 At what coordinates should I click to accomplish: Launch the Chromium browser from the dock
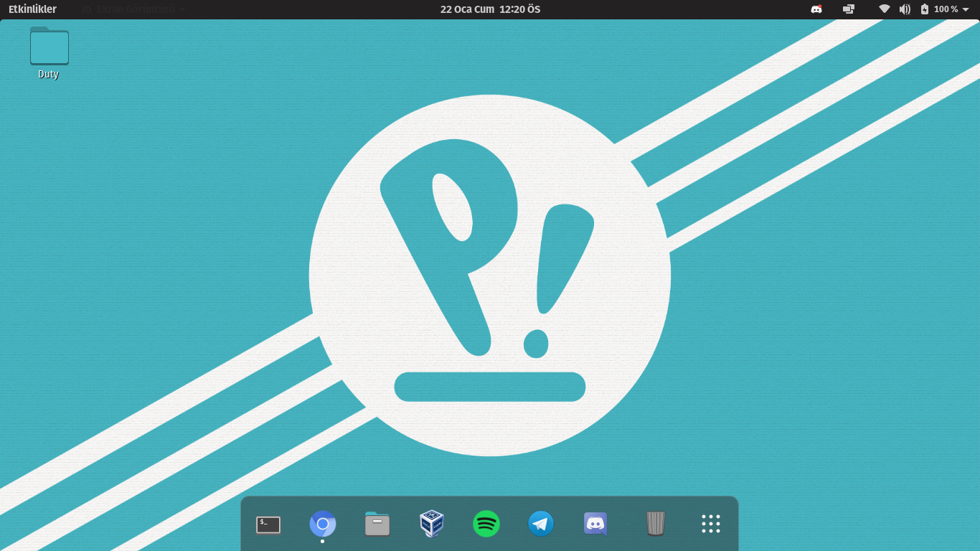click(323, 524)
